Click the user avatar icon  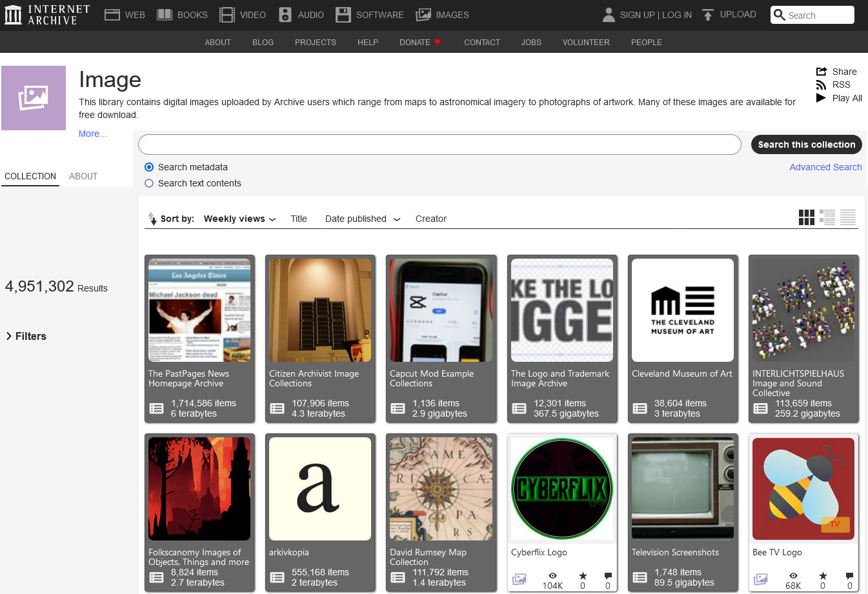point(609,15)
